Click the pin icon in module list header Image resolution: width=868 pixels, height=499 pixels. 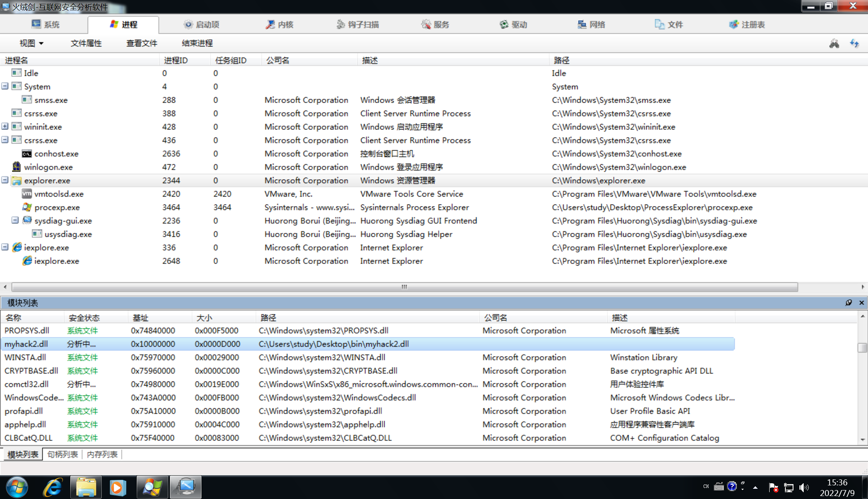[x=849, y=303]
